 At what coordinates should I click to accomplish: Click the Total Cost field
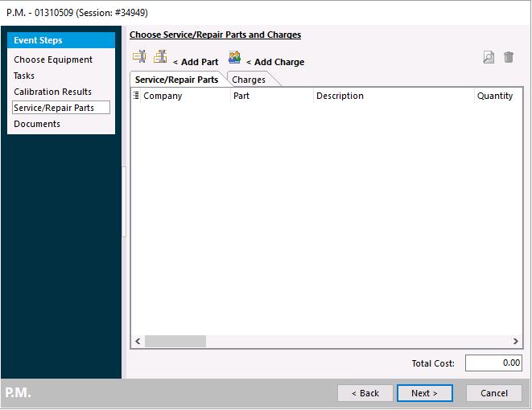pyautogui.click(x=493, y=363)
